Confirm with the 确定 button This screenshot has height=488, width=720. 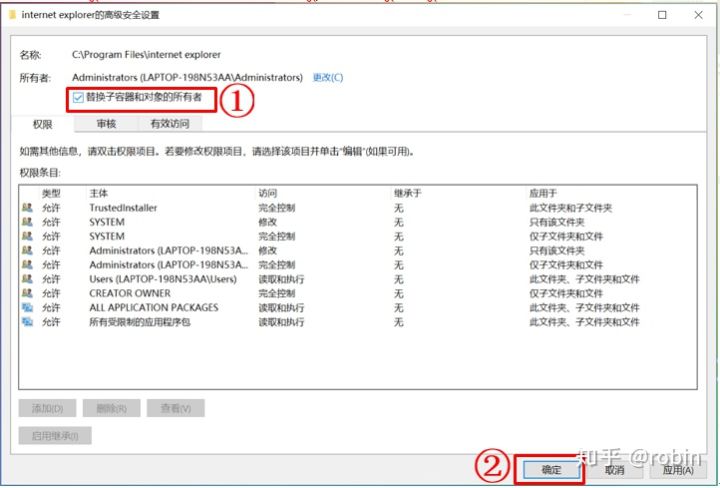coord(551,470)
